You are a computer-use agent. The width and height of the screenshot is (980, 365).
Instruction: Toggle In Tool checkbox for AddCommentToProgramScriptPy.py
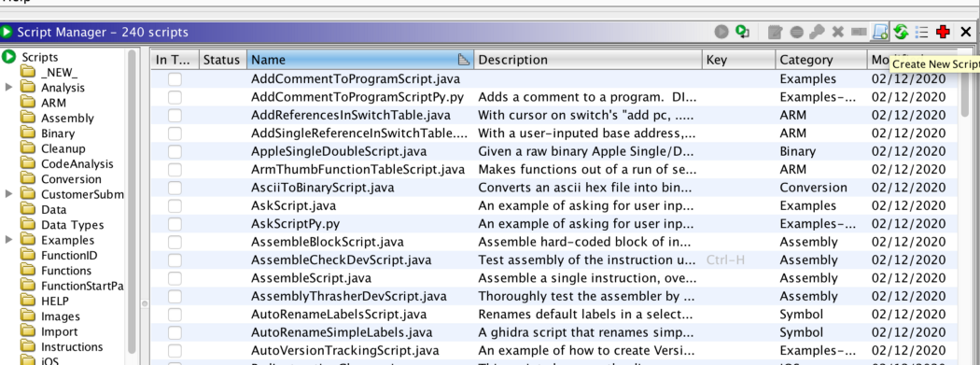[x=175, y=97]
